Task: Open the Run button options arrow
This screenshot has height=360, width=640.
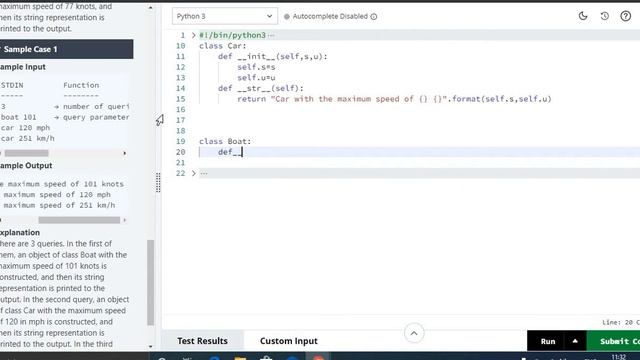Action: click(575, 341)
